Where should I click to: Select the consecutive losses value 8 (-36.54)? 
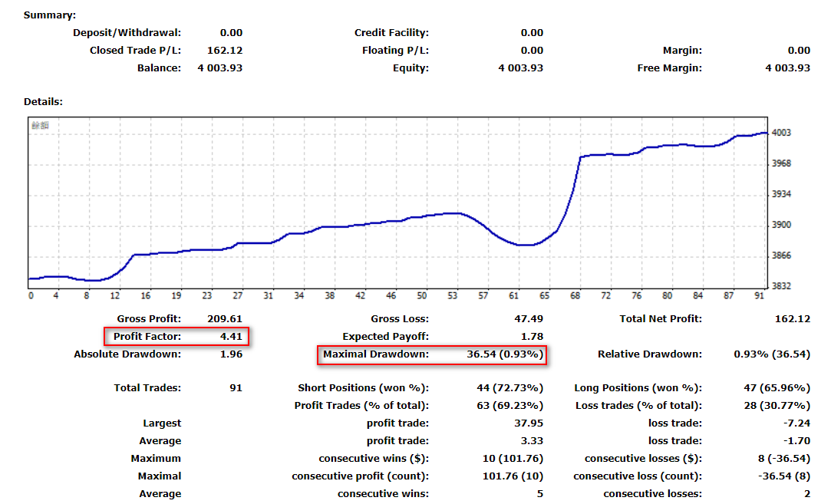click(784, 459)
